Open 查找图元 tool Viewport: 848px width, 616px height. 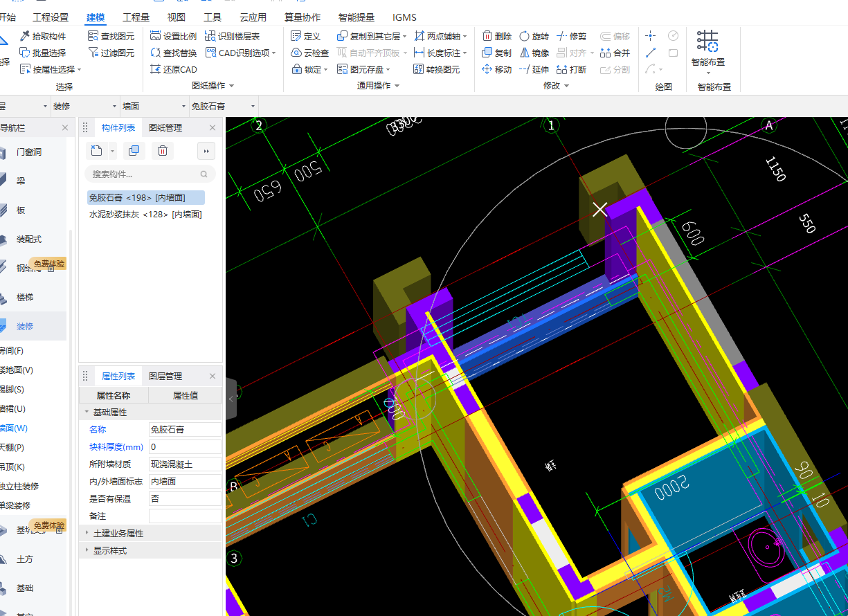click(111, 36)
